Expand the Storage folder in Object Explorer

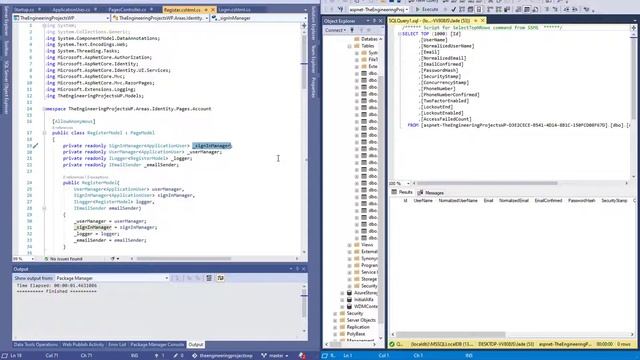pos(349,279)
